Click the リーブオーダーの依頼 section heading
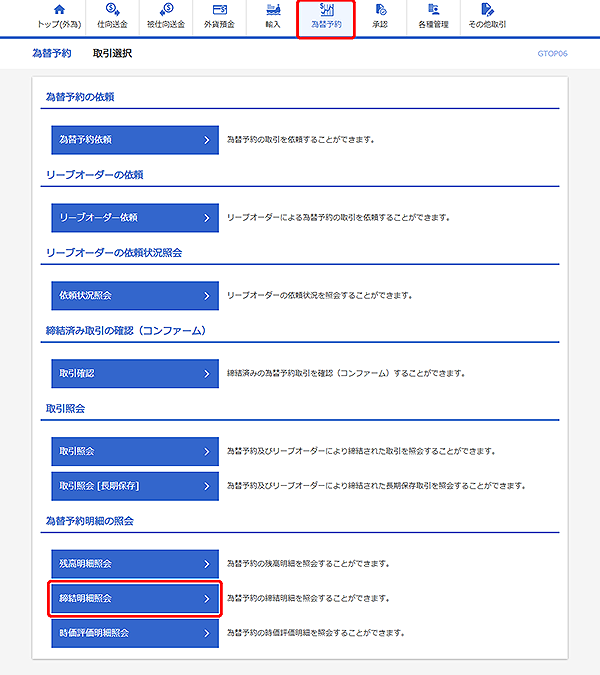The width and height of the screenshot is (600, 675). 95,175
